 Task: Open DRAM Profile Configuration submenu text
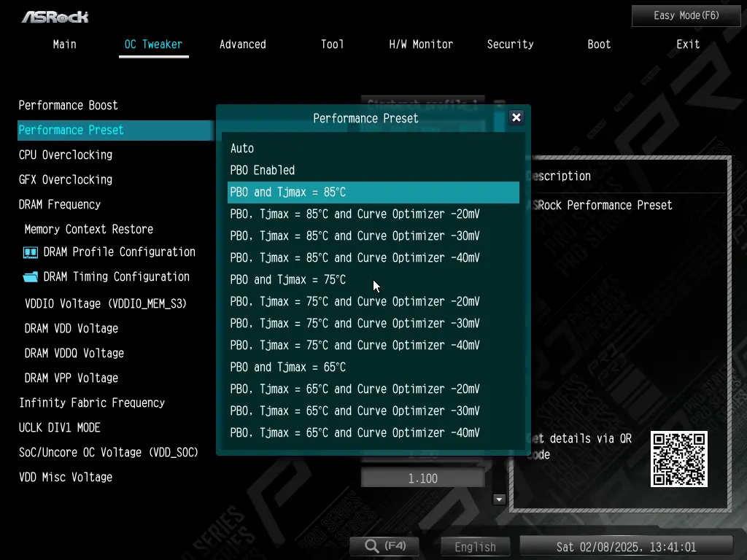(x=120, y=252)
